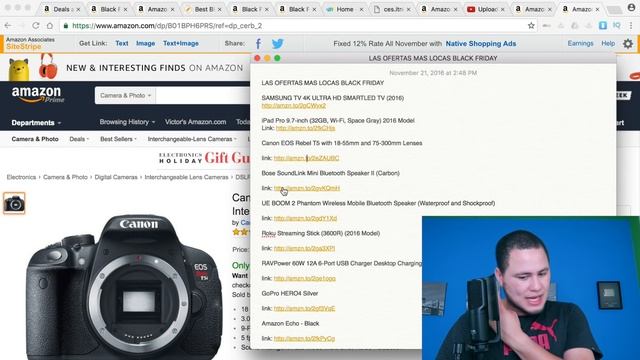Image resolution: width=640 pixels, height=360 pixels.
Task: Click the blue extension icon in toolbar
Action: point(602,26)
